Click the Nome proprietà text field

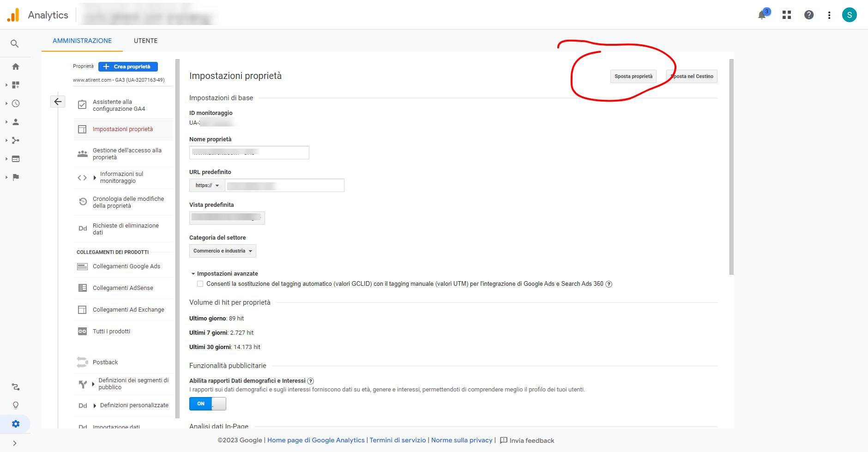pos(249,153)
